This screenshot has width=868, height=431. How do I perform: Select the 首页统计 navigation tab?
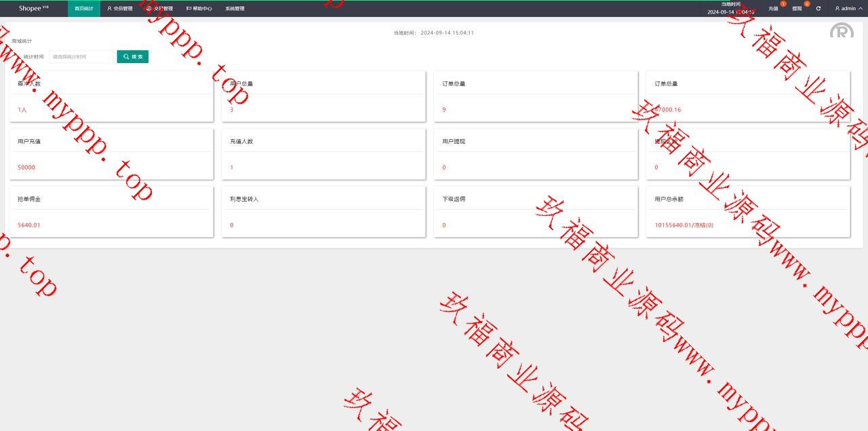tap(83, 8)
